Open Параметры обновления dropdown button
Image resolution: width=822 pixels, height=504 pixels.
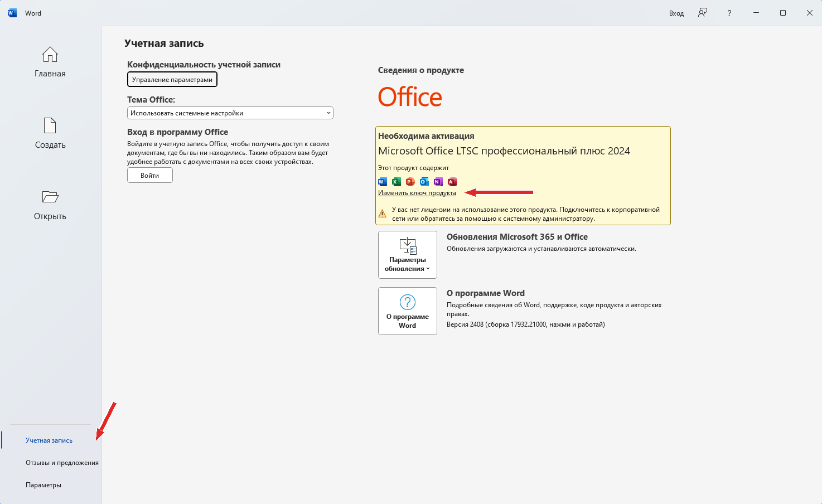pyautogui.click(x=408, y=255)
